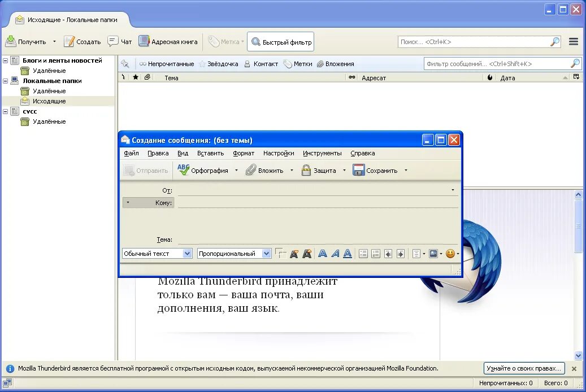This screenshot has width=586, height=392.
Task: Click Создать to write a new message
Action: coord(82,41)
